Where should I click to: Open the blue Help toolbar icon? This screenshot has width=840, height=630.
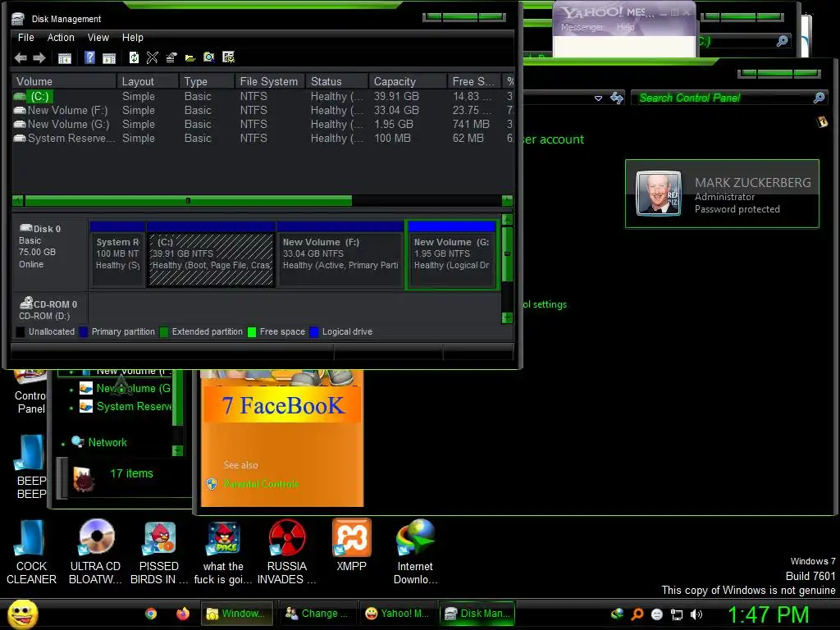(x=89, y=57)
